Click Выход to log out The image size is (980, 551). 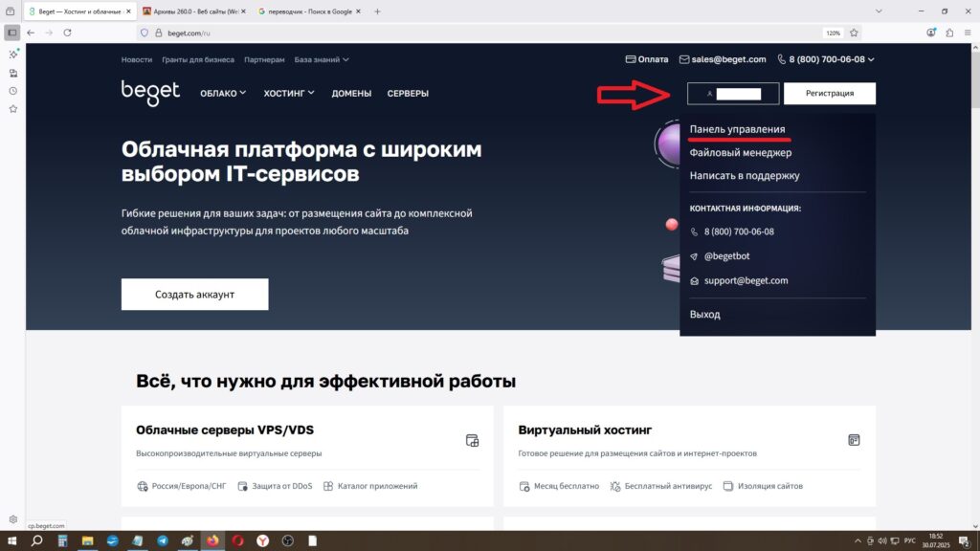(704, 314)
